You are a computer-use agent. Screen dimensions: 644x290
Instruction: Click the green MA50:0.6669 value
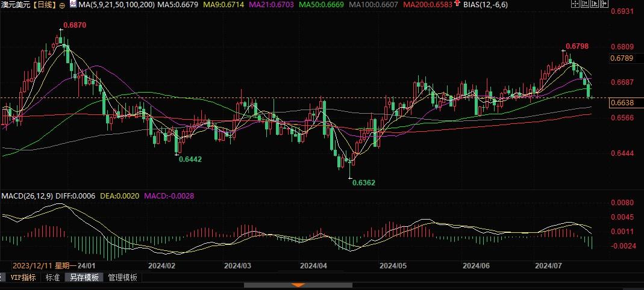(x=320, y=5)
